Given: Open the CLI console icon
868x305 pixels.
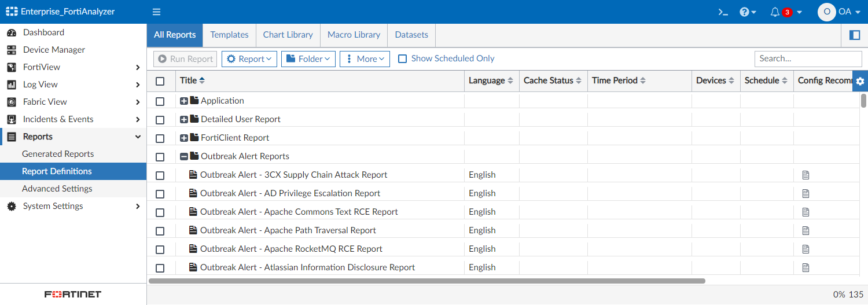Looking at the screenshot, I should (x=723, y=12).
